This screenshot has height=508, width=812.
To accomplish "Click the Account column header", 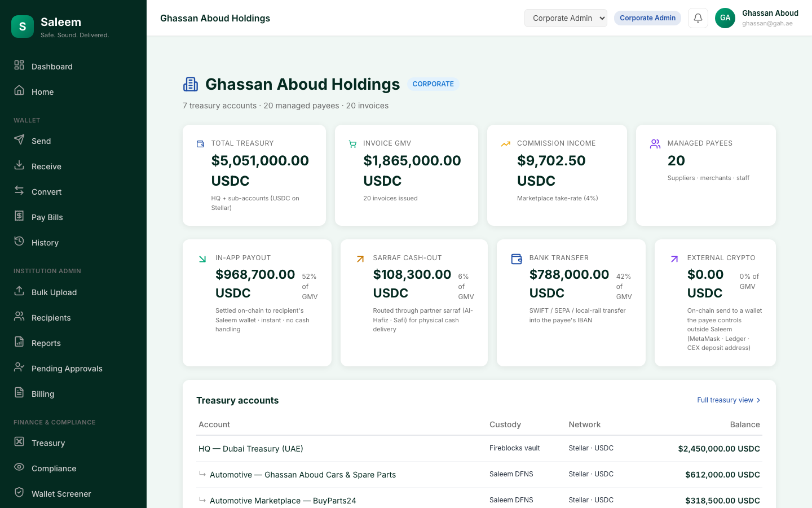I will pyautogui.click(x=214, y=424).
